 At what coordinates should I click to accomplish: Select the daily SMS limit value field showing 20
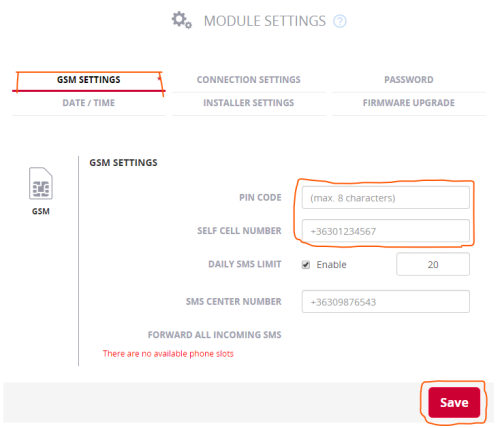[433, 264]
